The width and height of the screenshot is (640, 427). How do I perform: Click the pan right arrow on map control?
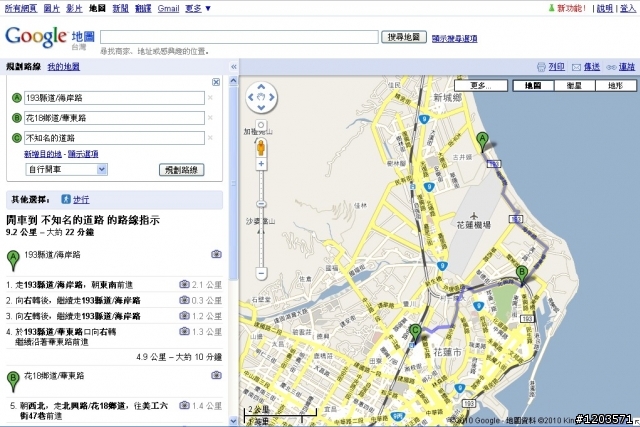[272, 97]
